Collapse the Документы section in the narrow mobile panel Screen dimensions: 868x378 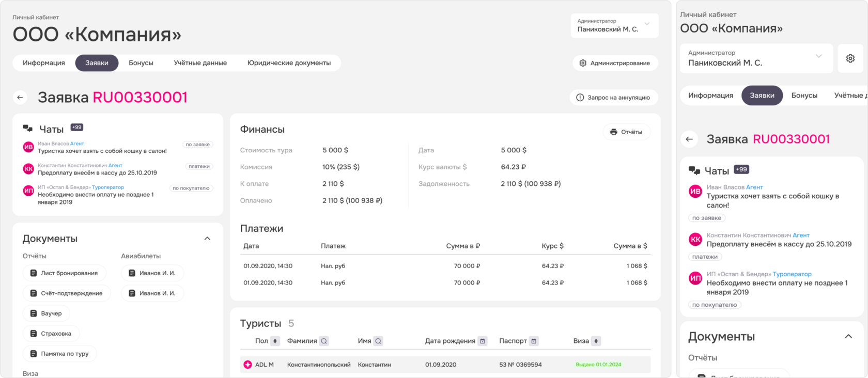click(848, 337)
